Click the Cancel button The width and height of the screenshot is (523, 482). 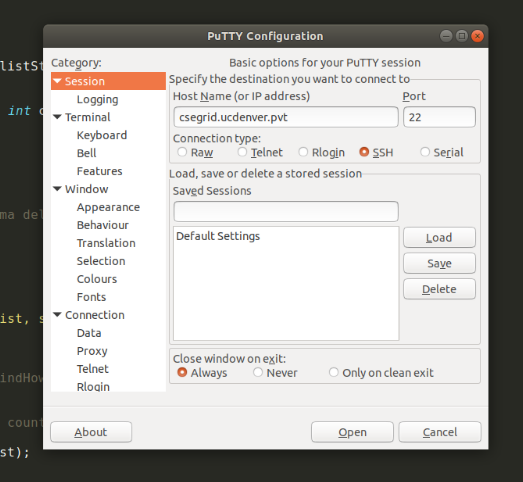click(440, 432)
